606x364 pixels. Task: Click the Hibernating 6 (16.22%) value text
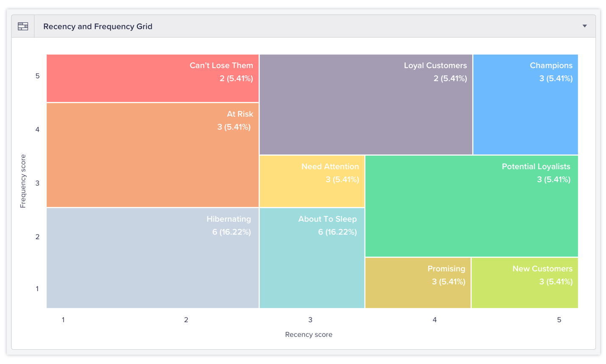click(231, 232)
